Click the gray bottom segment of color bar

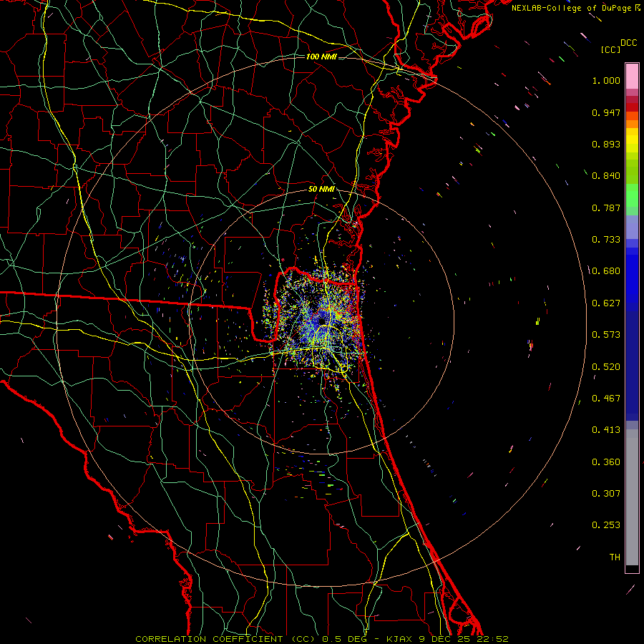click(x=632, y=497)
